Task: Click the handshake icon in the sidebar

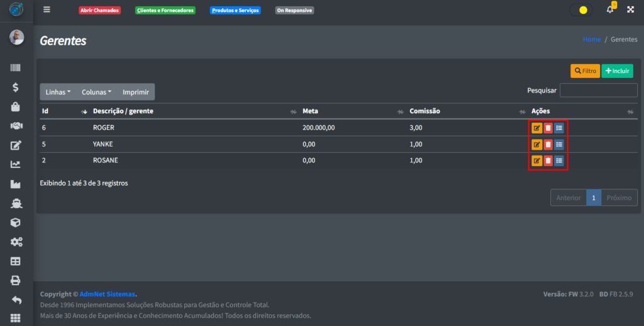Action: tap(16, 126)
